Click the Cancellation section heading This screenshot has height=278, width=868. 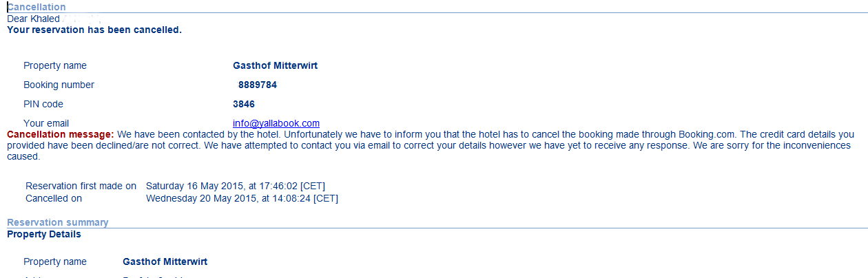click(37, 7)
